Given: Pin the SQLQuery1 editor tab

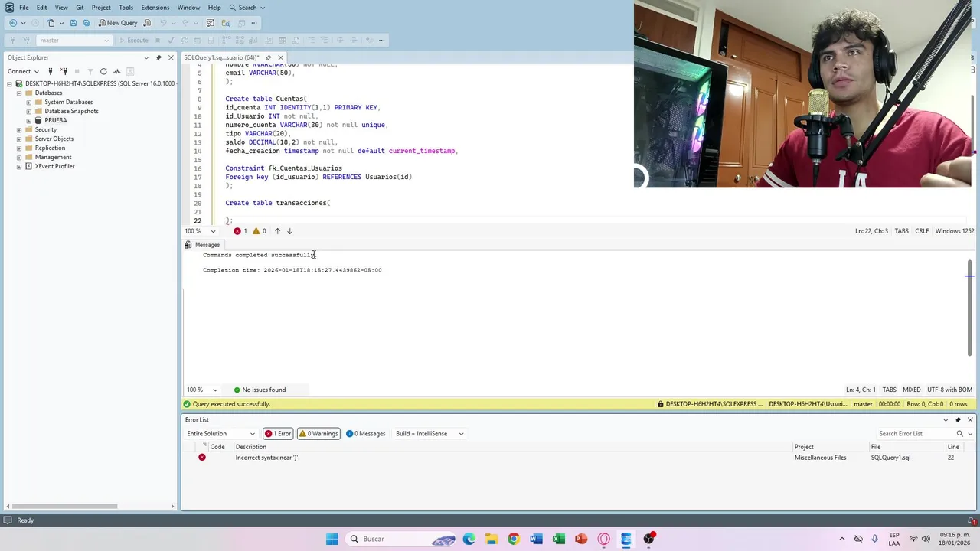Looking at the screenshot, I should click(x=268, y=57).
